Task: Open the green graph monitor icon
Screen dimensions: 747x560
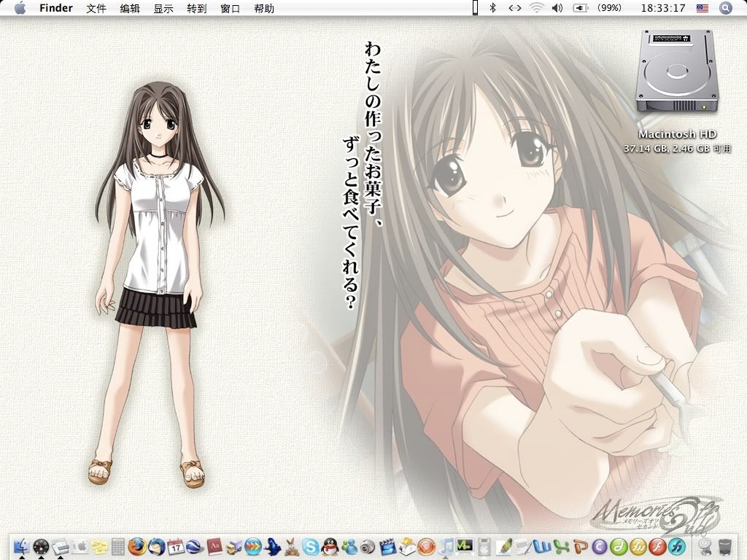Action: pos(465,545)
